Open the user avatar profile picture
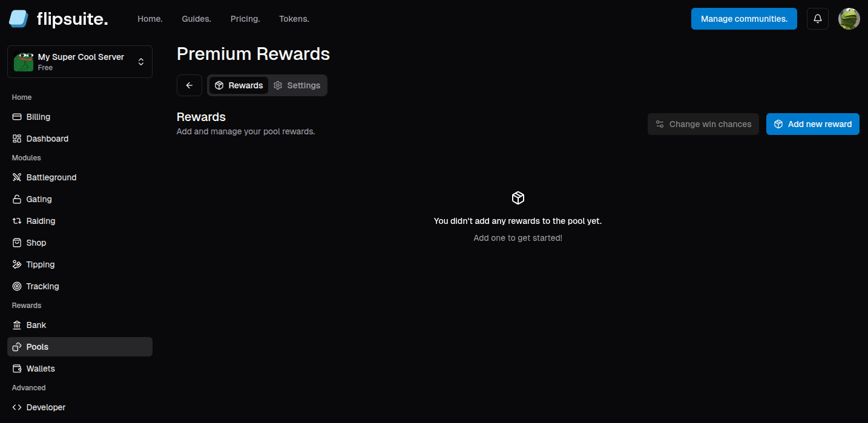868x423 pixels. click(x=849, y=19)
